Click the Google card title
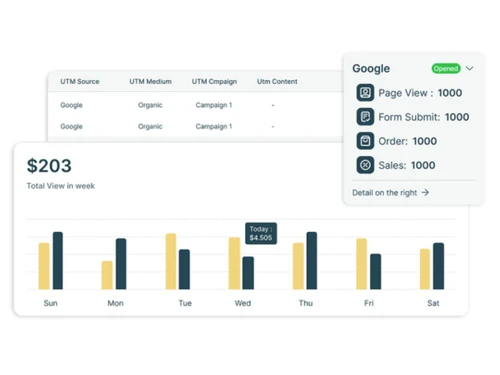Image resolution: width=500 pixels, height=375 pixels. [371, 69]
